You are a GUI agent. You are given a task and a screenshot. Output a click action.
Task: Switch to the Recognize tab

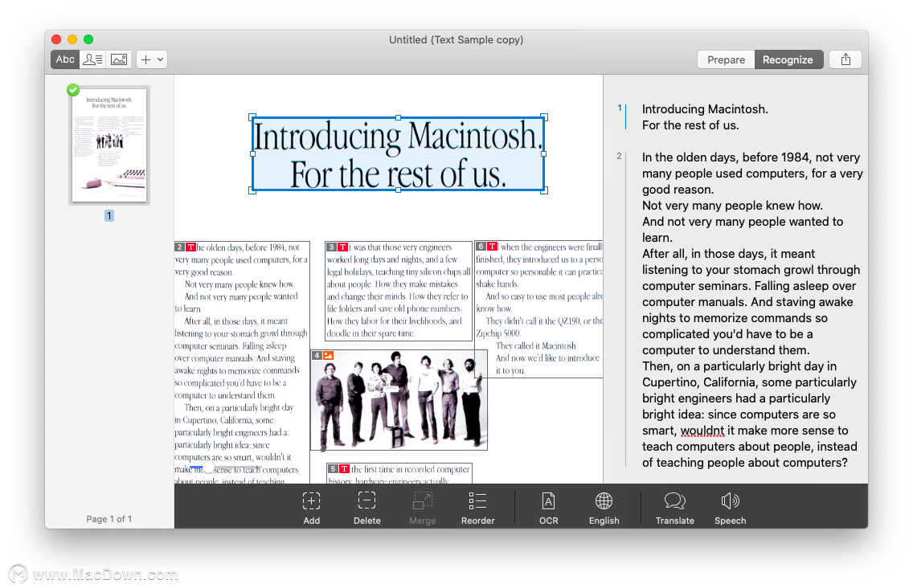click(788, 59)
